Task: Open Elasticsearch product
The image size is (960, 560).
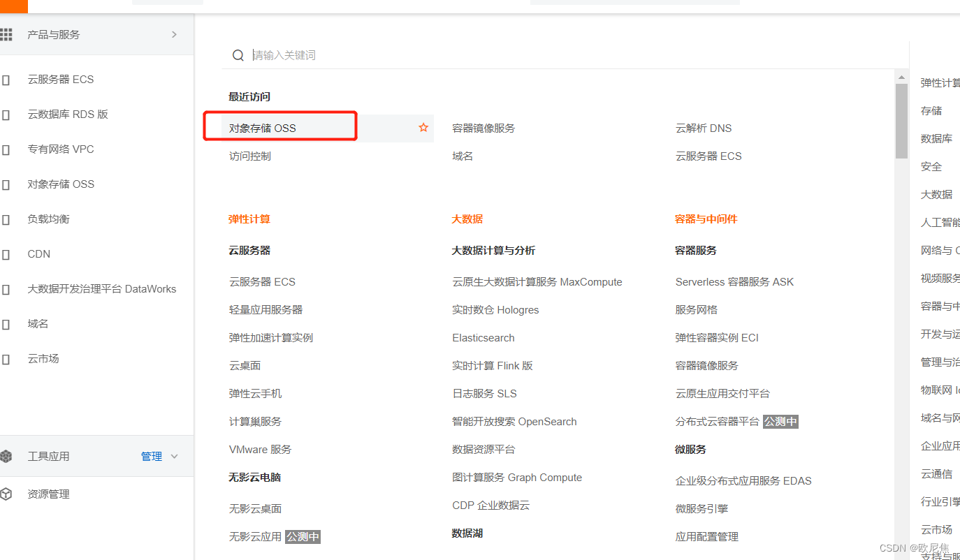Action: (483, 337)
